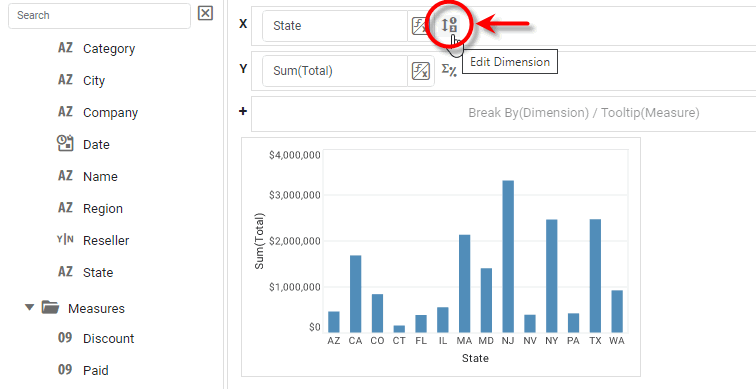Image resolution: width=756 pixels, height=389 pixels.
Task: Select State in the field list
Action: coord(98,272)
